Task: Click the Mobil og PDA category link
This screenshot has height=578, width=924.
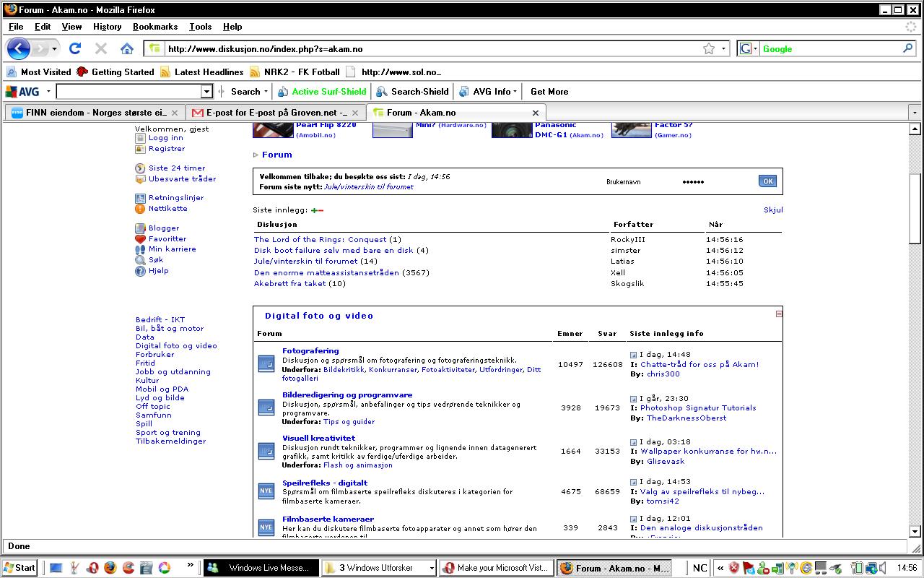Action: [162, 389]
